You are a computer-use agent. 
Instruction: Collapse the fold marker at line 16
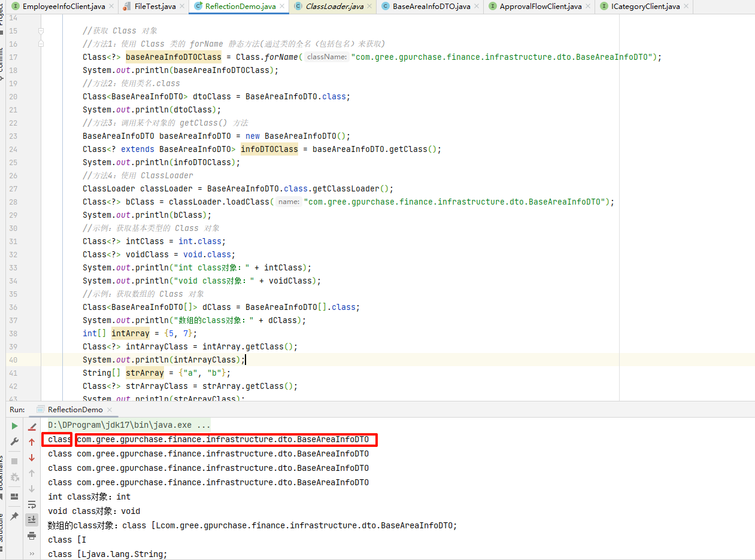41,44
